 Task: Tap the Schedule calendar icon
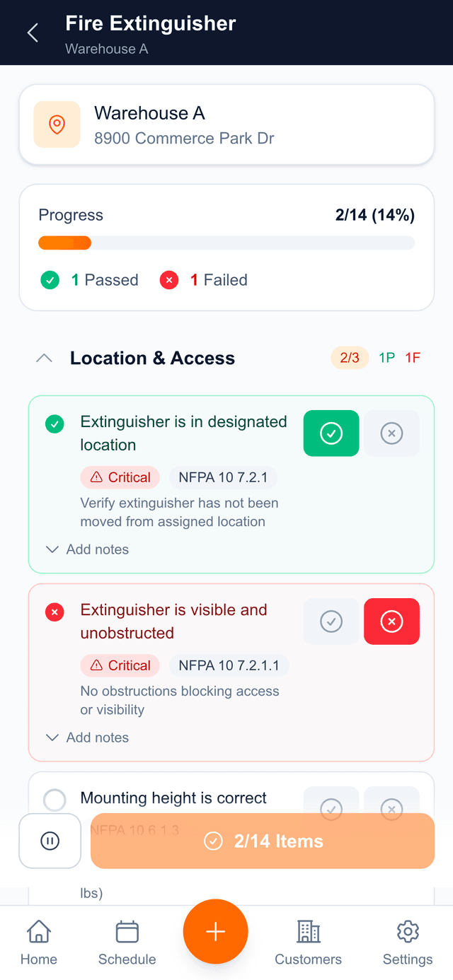click(x=127, y=932)
